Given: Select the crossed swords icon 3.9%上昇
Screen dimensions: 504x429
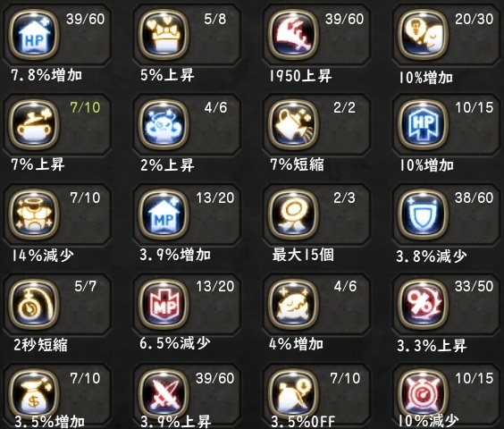Looking at the screenshot, I should [x=164, y=393].
